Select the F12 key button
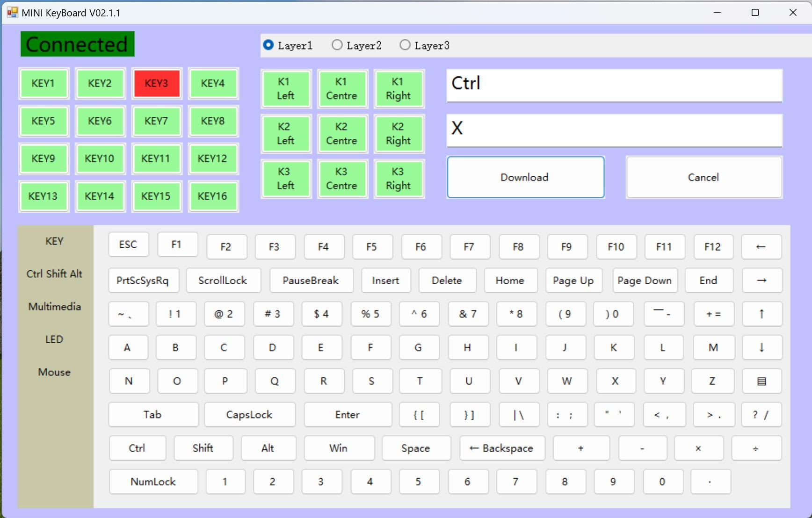This screenshot has width=812, height=518. click(x=713, y=247)
